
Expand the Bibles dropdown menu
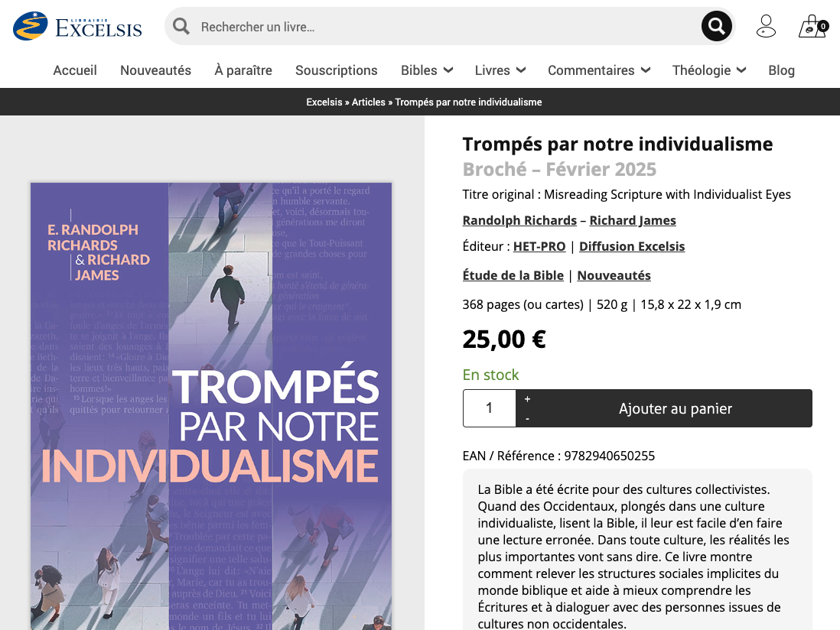click(x=427, y=70)
